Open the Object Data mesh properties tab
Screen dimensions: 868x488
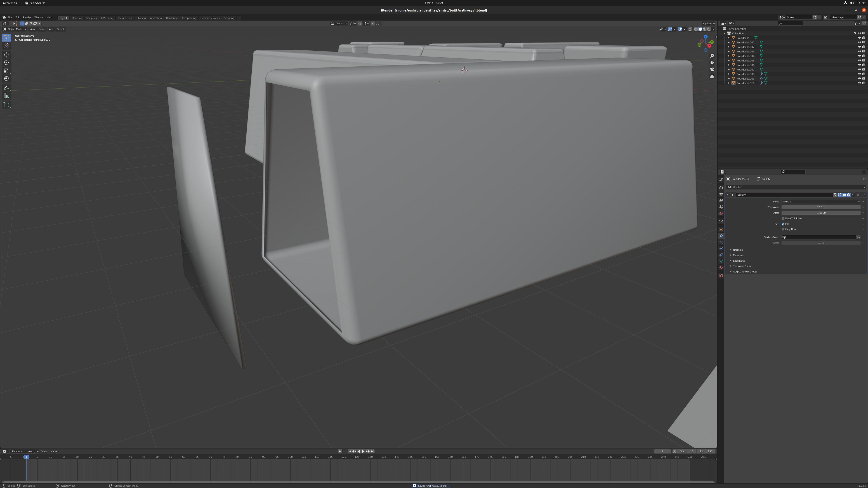click(721, 261)
